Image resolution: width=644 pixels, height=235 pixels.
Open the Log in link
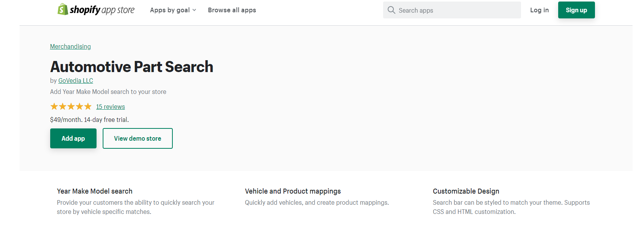[x=539, y=10]
